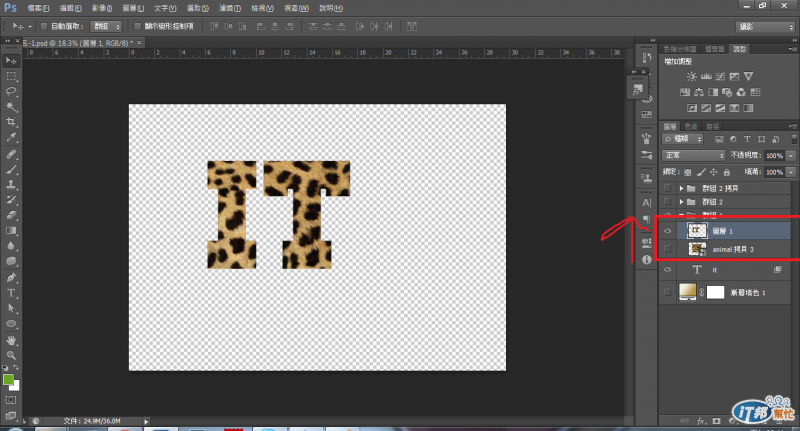
Task: Expand the 群組 2 group
Action: click(x=681, y=202)
